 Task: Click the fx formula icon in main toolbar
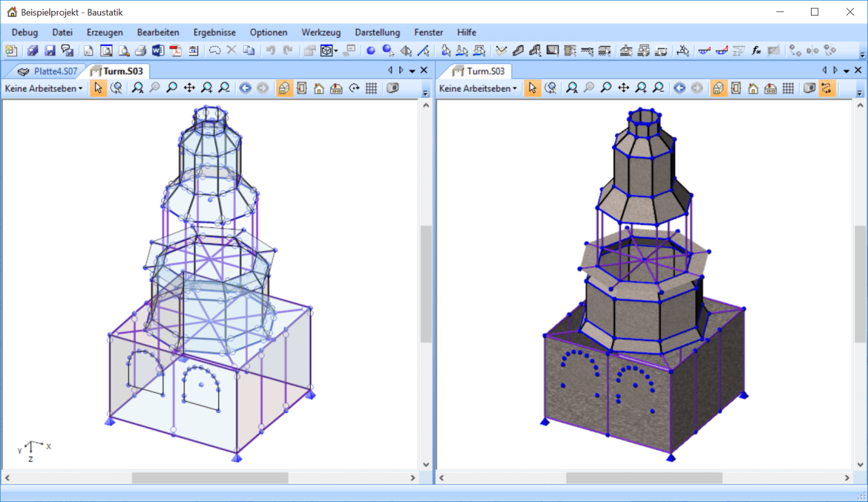pyautogui.click(x=756, y=50)
